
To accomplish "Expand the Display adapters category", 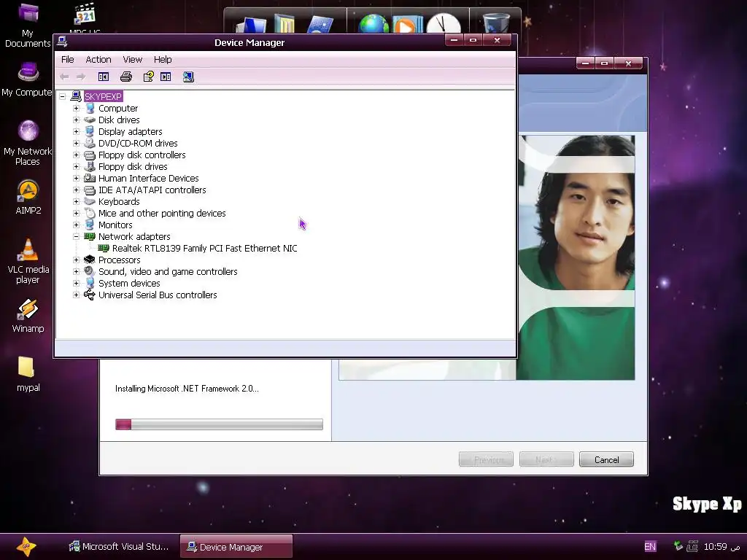I will [x=76, y=132].
